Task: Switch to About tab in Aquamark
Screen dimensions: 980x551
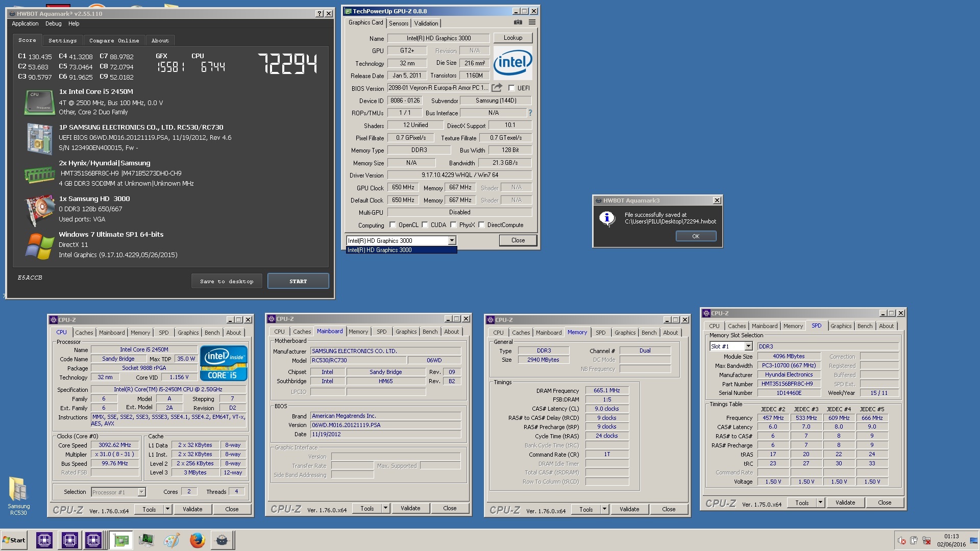Action: [x=160, y=40]
